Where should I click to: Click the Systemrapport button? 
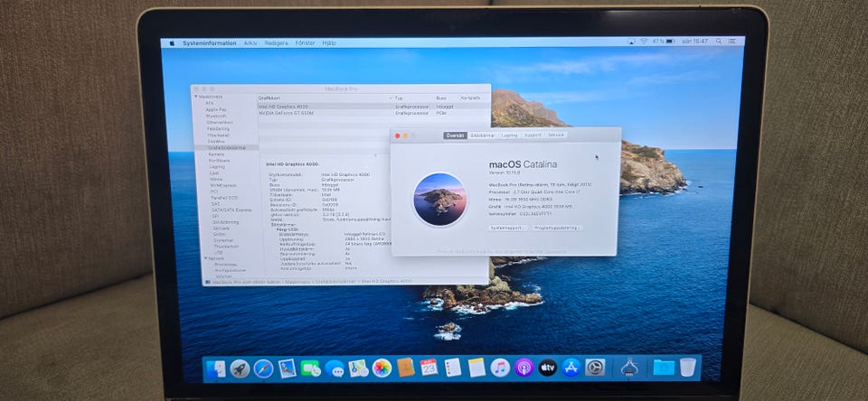click(507, 228)
